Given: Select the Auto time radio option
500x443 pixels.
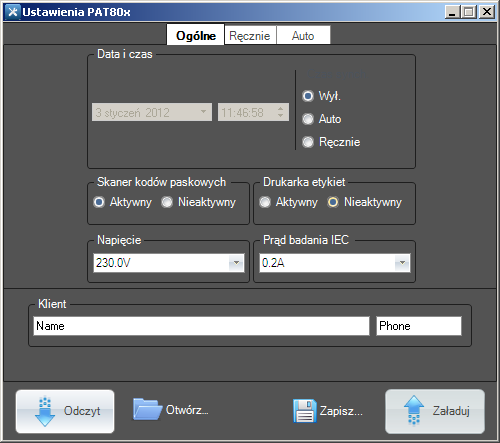Looking at the screenshot, I should (x=308, y=119).
